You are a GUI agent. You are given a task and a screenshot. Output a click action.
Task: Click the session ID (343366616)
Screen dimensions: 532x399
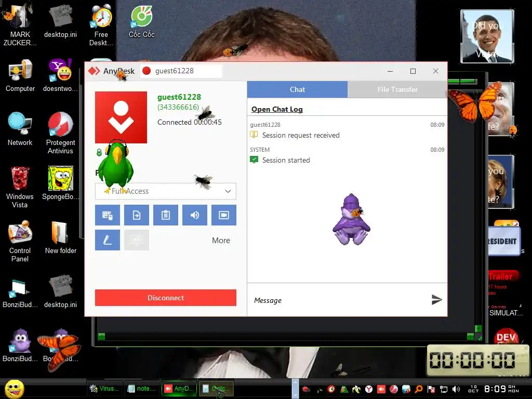click(178, 107)
